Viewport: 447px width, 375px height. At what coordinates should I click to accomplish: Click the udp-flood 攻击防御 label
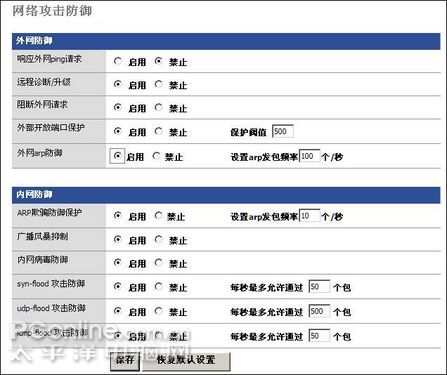click(x=51, y=308)
